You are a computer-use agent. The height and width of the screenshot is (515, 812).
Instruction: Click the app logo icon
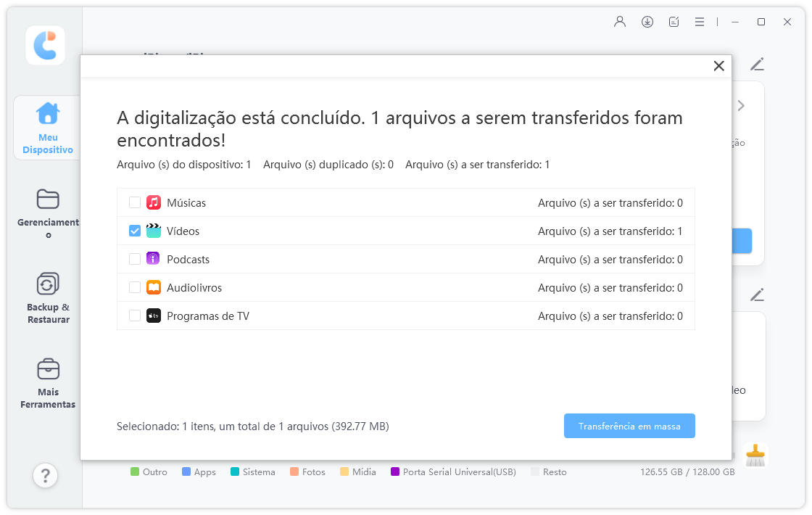(x=45, y=46)
